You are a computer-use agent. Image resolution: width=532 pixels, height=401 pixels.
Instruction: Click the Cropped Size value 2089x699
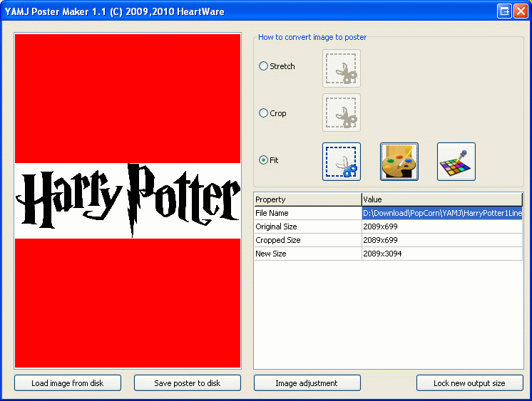[x=442, y=240]
